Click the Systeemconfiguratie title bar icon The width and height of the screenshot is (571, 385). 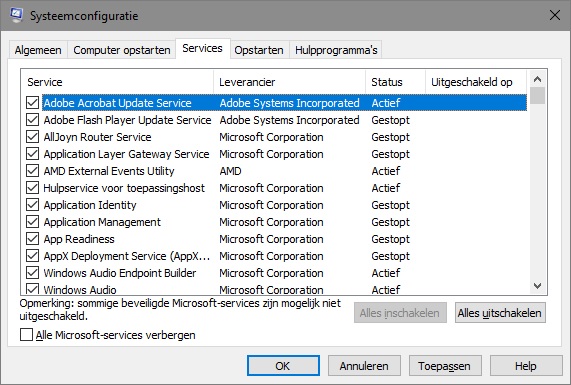coord(16,15)
